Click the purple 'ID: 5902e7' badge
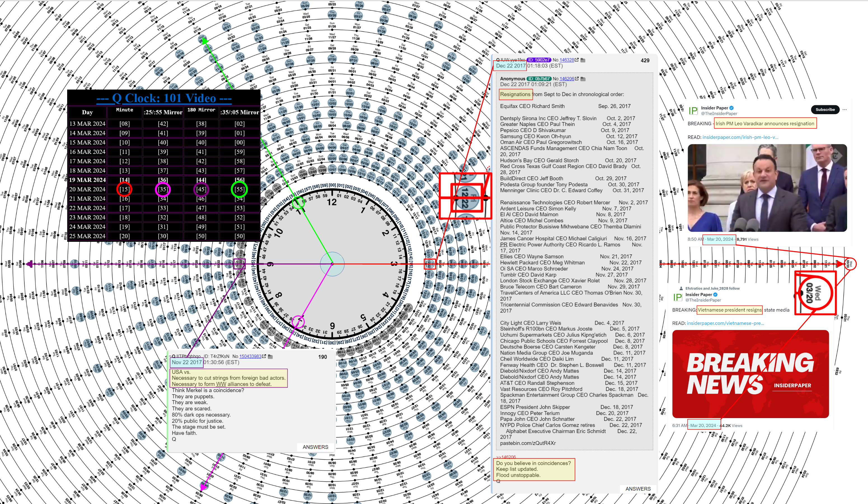Image resolution: width=868 pixels, height=504 pixels. click(x=539, y=60)
